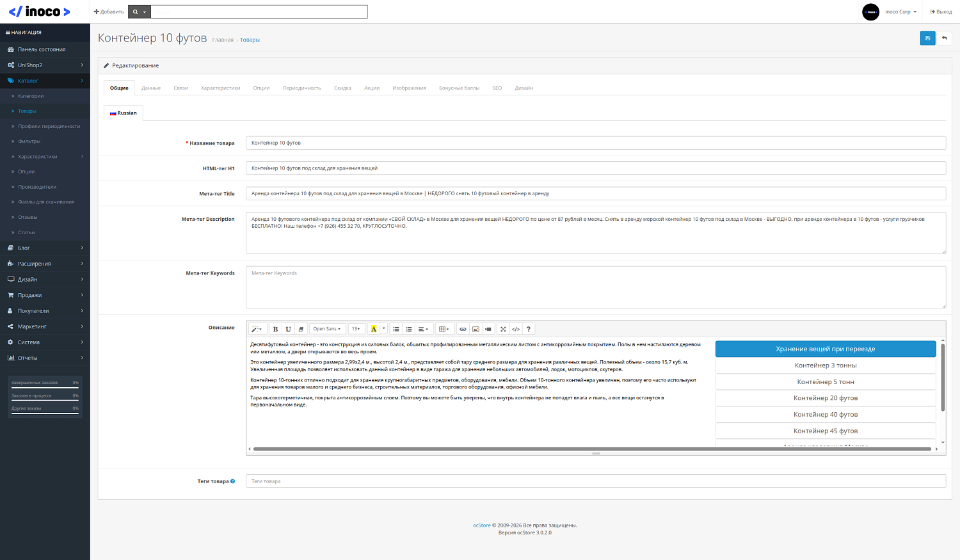Insert a video via the video icon
The width and height of the screenshot is (960, 560).
click(x=487, y=328)
